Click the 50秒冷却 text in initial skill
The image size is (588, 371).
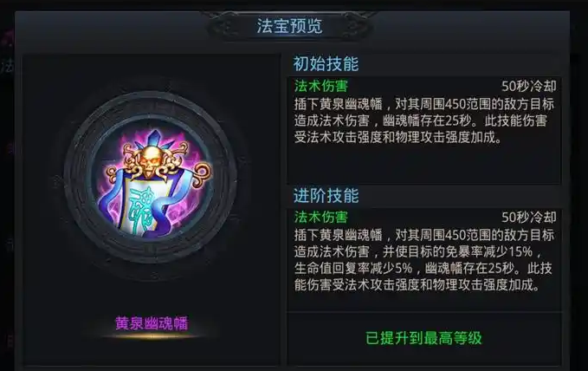pos(529,87)
